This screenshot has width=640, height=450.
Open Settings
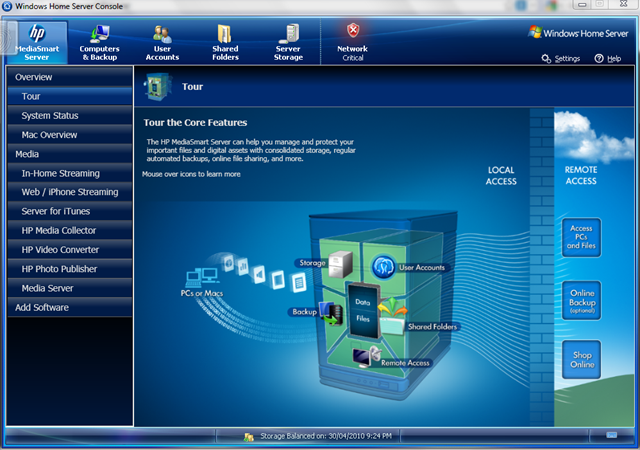click(x=561, y=59)
